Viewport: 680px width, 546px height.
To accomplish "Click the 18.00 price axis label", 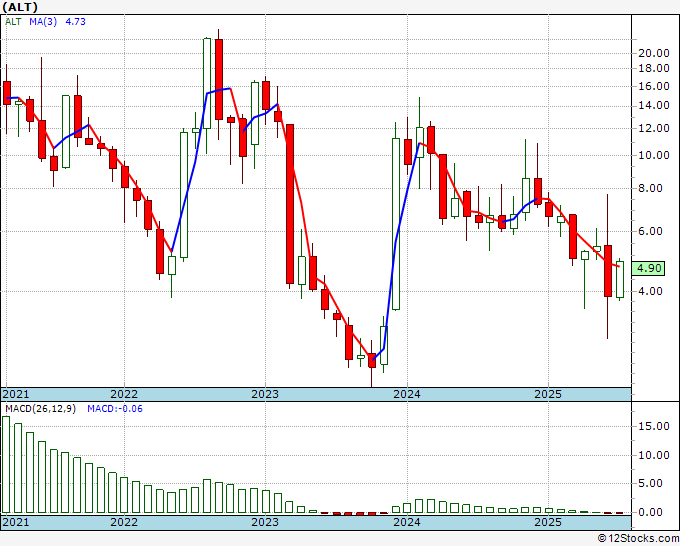I will click(x=654, y=68).
